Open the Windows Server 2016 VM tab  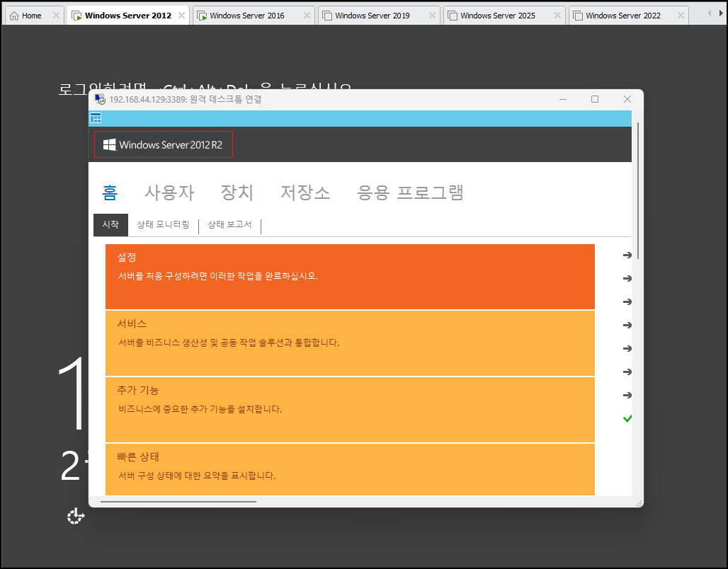(x=253, y=16)
